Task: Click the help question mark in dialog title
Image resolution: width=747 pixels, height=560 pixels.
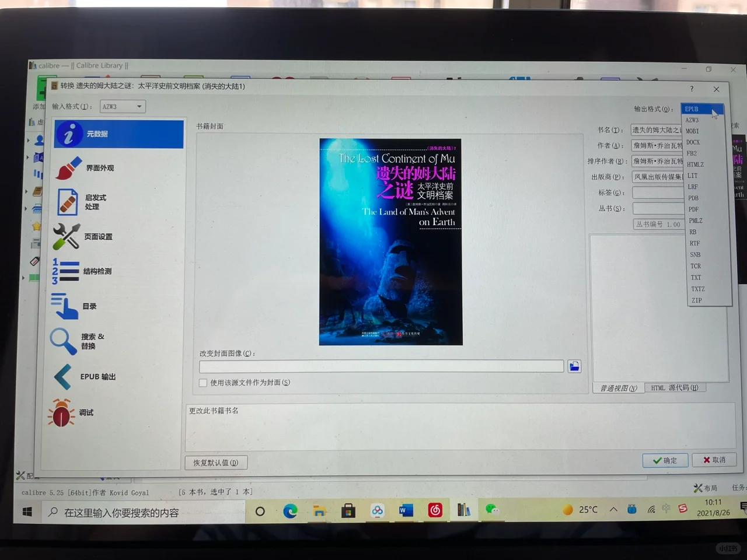Action: click(692, 89)
